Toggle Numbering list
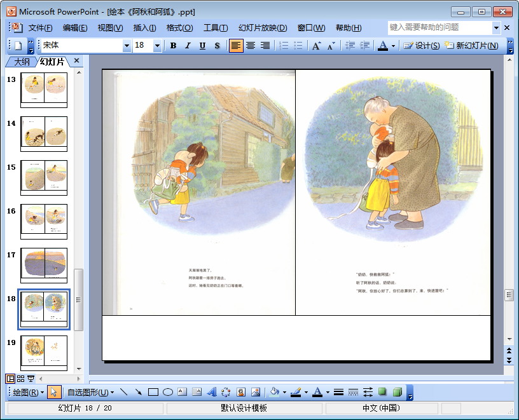This screenshot has width=519, height=420. point(284,46)
